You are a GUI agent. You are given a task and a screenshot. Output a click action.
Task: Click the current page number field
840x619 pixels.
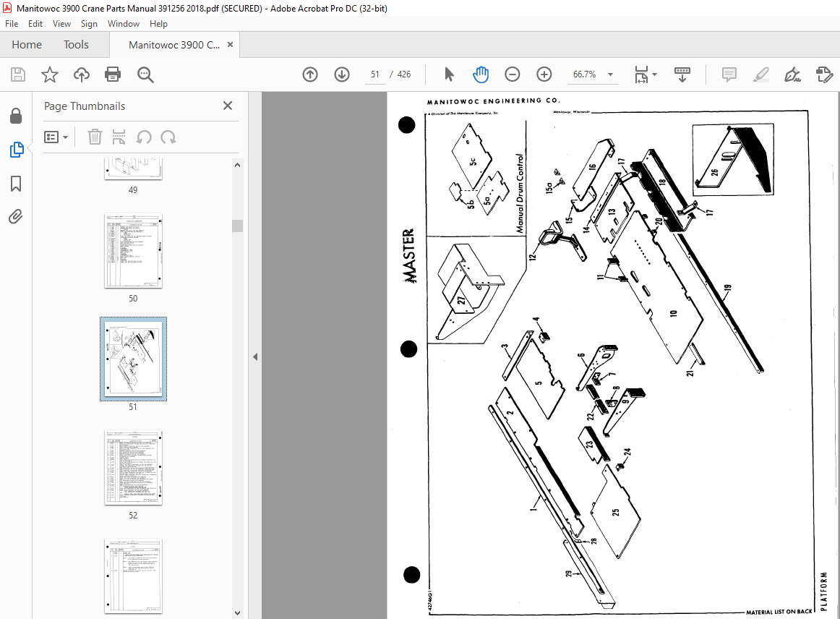[x=375, y=74]
